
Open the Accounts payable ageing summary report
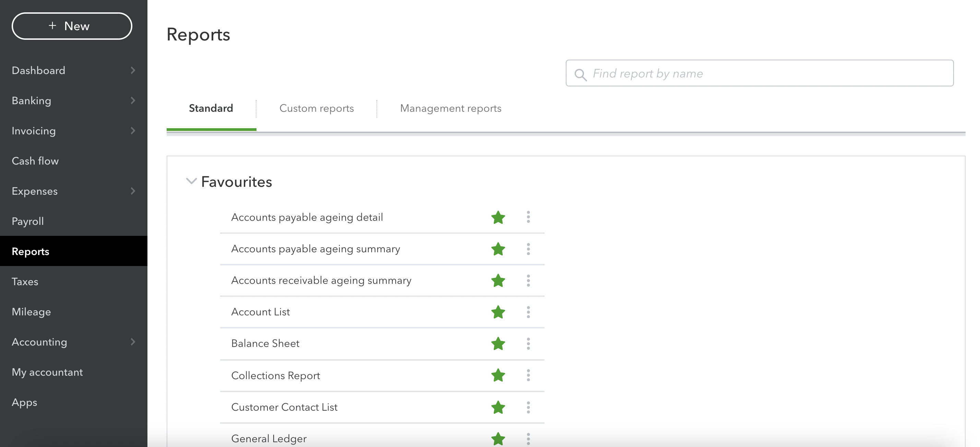tap(315, 249)
